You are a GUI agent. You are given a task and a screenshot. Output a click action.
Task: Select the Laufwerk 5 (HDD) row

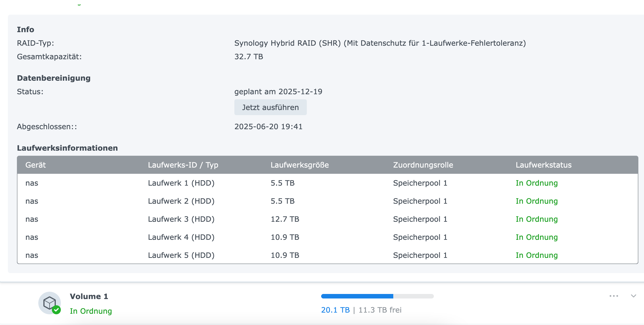(181, 255)
